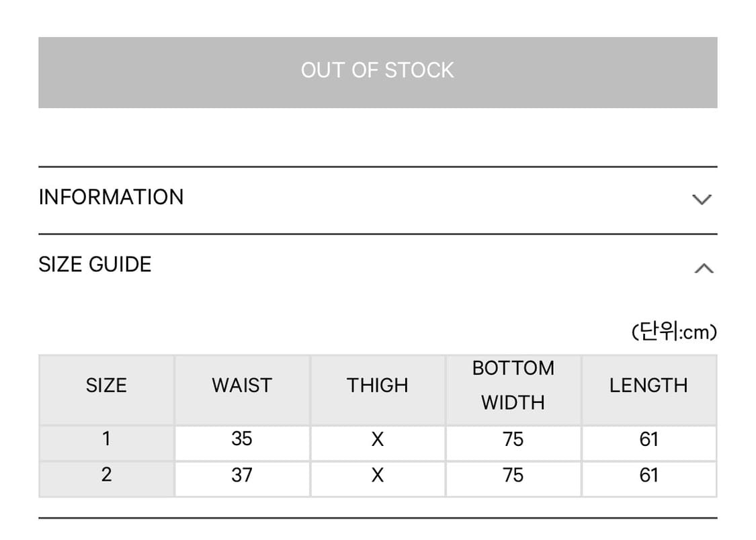Click the size 1 row label
The image size is (756, 540).
pyautogui.click(x=106, y=439)
